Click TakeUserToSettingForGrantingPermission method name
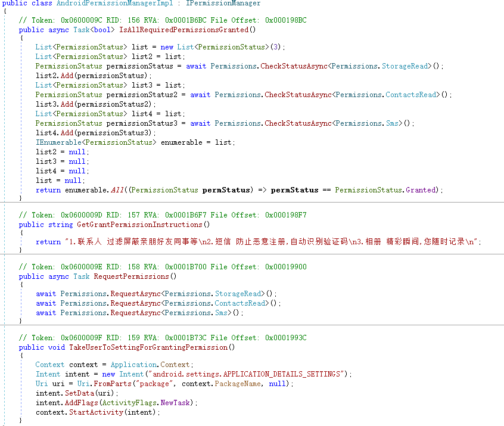Screen dimensions: 504x426 coord(148,347)
